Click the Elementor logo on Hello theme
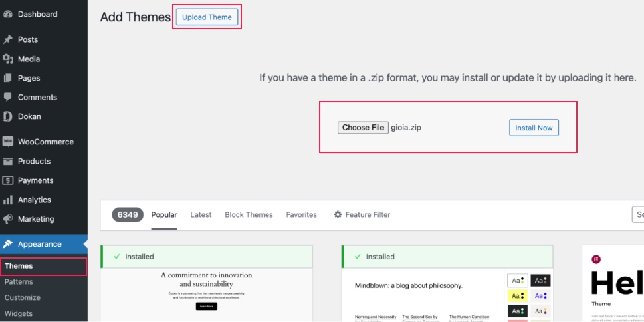 point(596,259)
